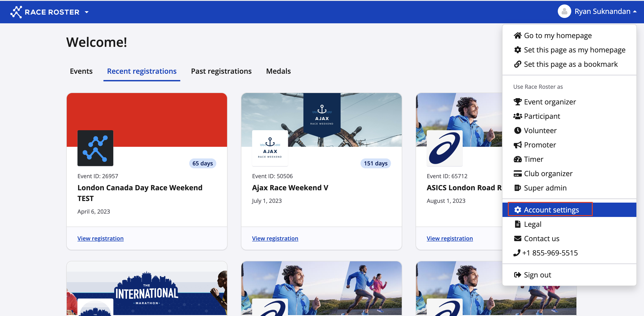
Task: Click the gauge icon beside Timer
Action: pos(517,159)
